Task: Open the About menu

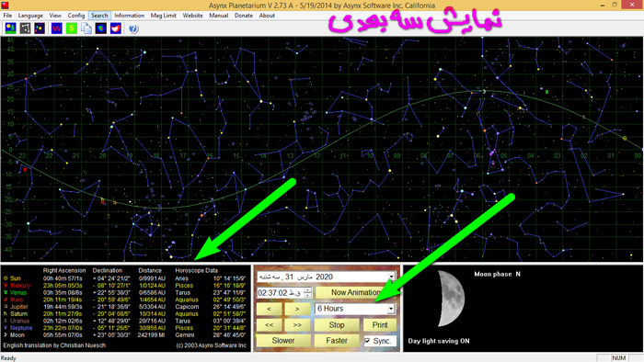Action: click(267, 16)
